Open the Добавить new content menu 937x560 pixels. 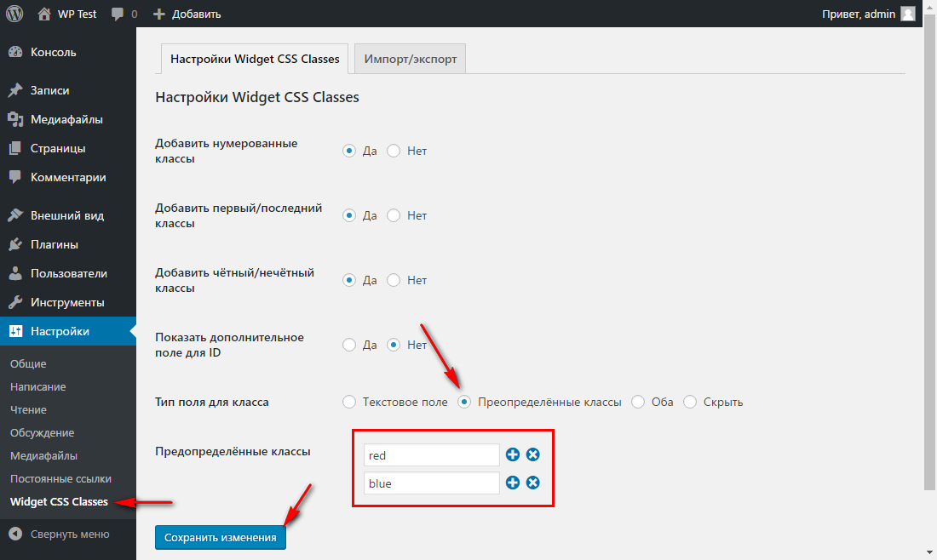(x=187, y=14)
